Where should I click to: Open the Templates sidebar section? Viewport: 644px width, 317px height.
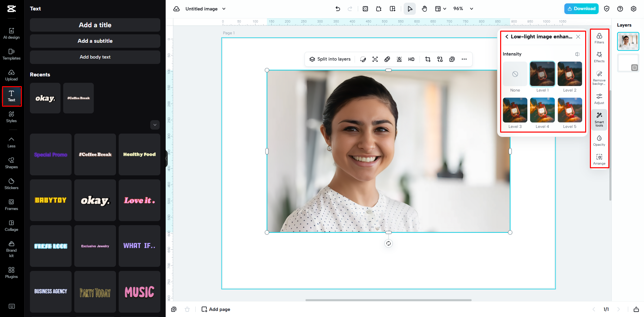pyautogui.click(x=11, y=54)
